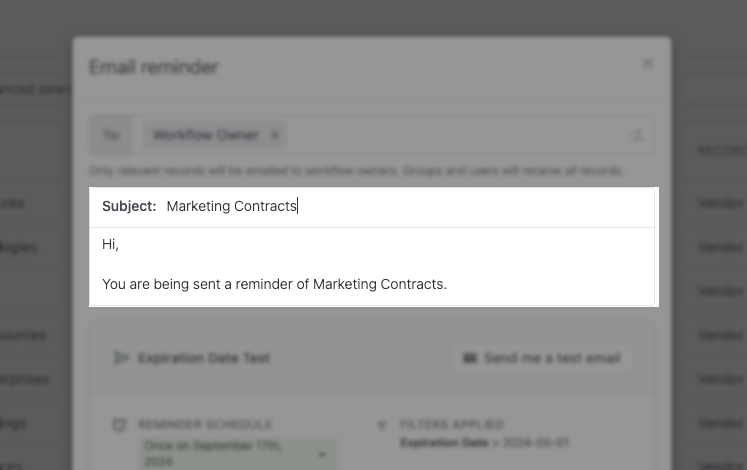Click the add-user icon in To field
Image resolution: width=747 pixels, height=470 pixels.
(637, 135)
